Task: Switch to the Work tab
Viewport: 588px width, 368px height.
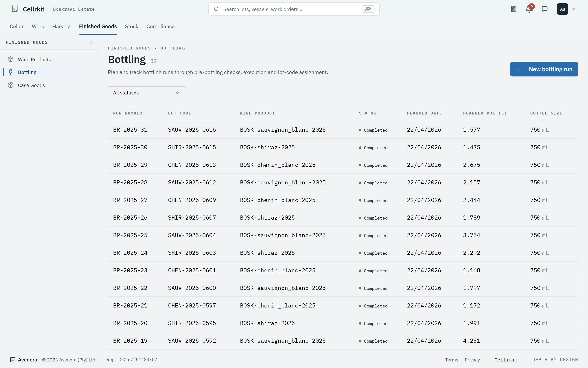Action: tap(38, 26)
